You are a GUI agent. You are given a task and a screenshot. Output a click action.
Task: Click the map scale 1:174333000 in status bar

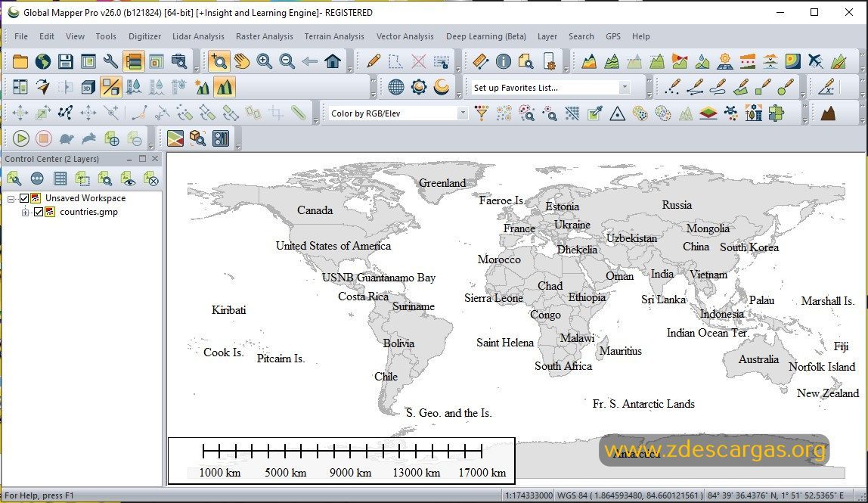[529, 495]
